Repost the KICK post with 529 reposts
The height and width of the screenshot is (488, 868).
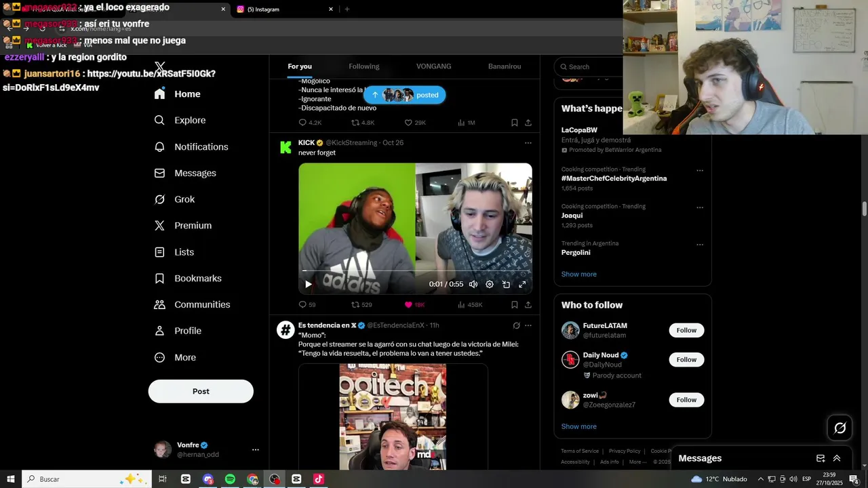coord(361,305)
